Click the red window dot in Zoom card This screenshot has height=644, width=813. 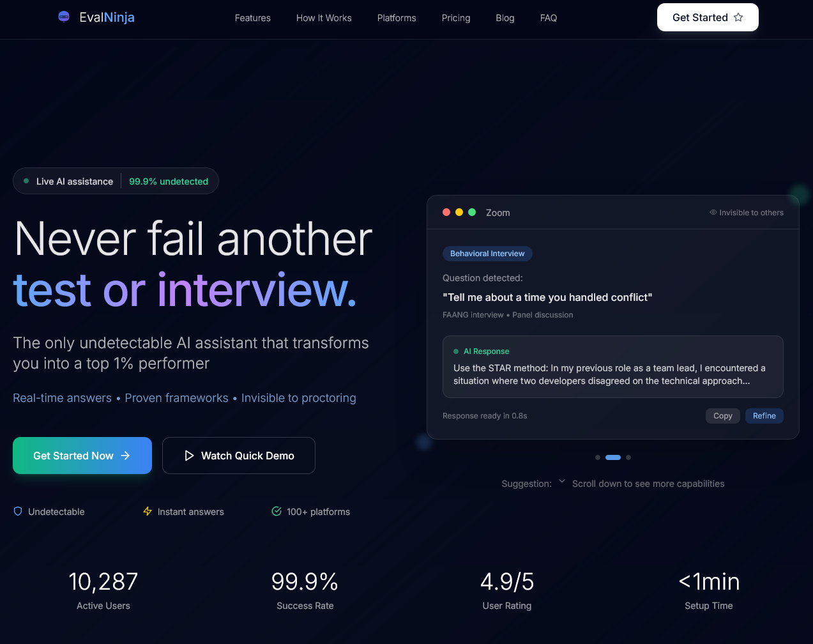[x=446, y=212]
